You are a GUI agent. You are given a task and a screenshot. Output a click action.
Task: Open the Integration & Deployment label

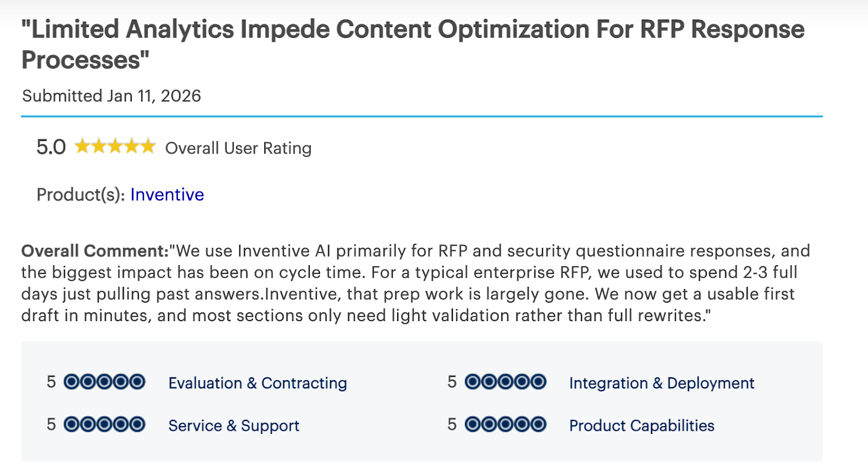(662, 383)
